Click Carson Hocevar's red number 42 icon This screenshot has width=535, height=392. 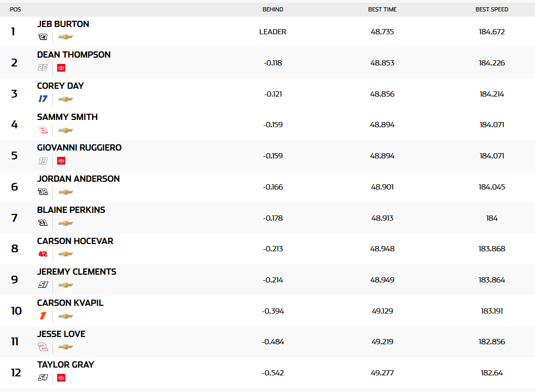(x=43, y=254)
